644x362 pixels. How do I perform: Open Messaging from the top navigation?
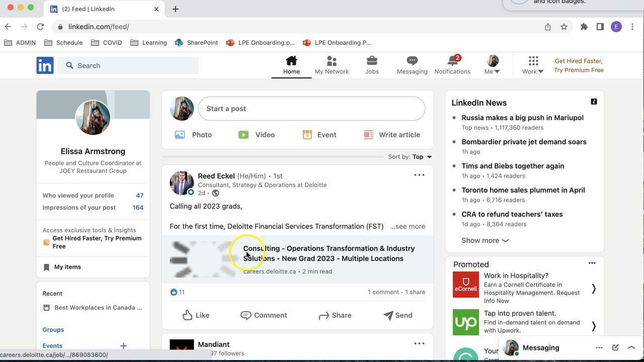coord(412,64)
